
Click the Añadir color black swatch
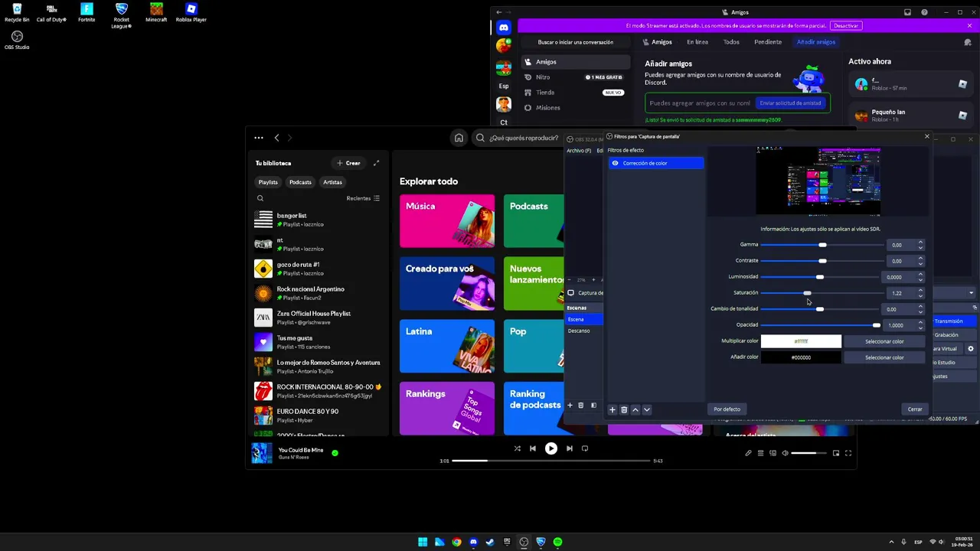point(801,357)
